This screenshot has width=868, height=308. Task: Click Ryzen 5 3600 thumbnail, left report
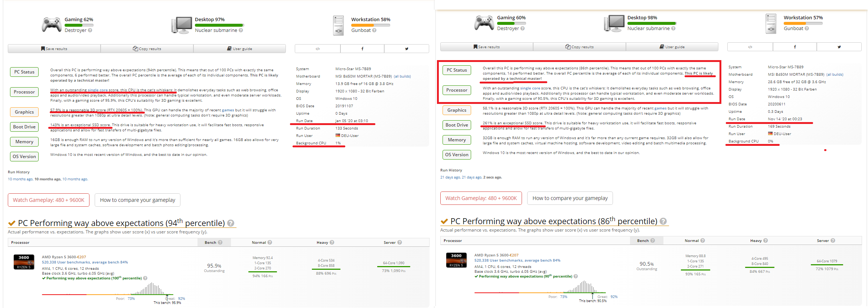[x=24, y=262]
